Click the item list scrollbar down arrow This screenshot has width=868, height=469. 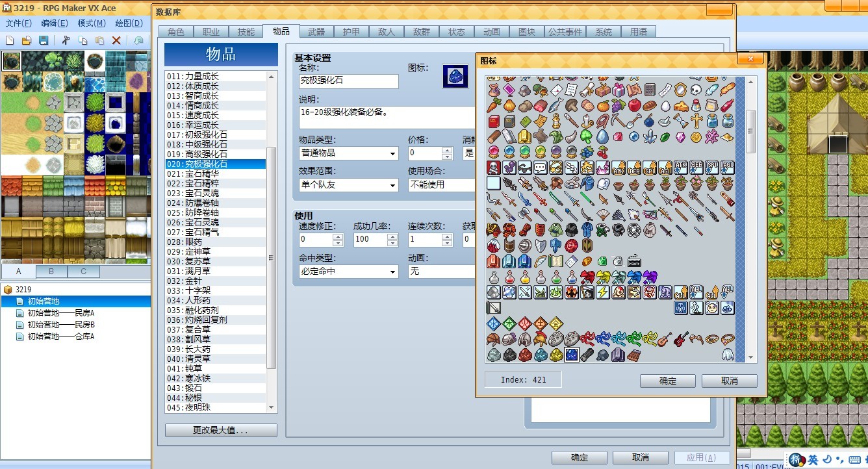272,408
